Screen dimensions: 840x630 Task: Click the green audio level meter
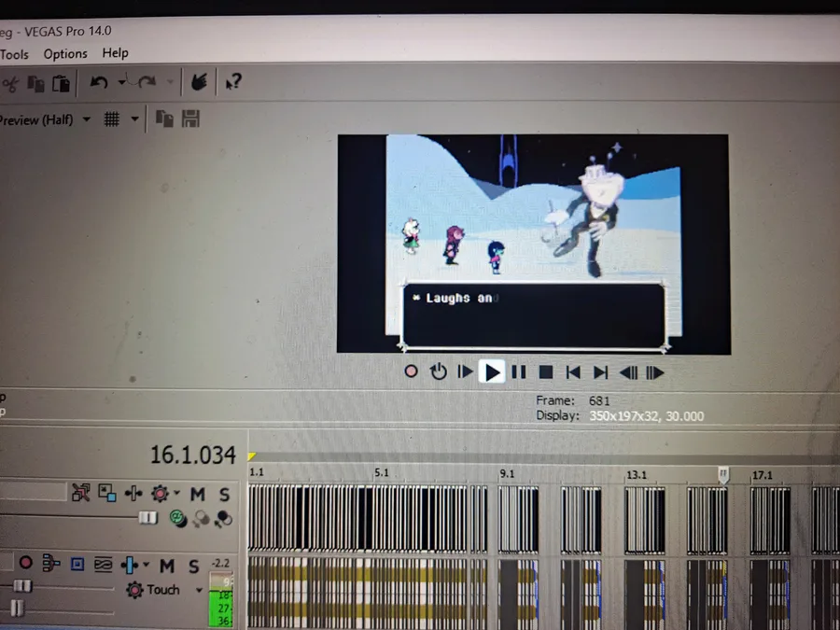coord(220,600)
